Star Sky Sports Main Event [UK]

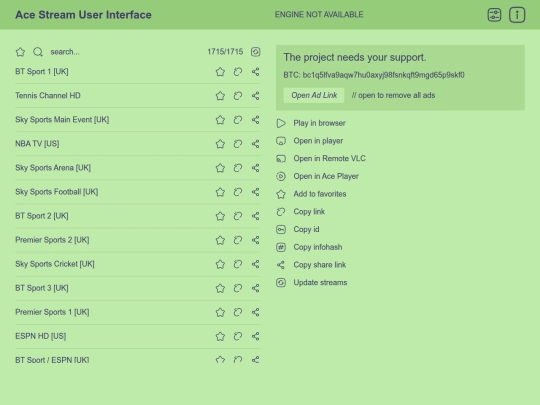(x=220, y=120)
